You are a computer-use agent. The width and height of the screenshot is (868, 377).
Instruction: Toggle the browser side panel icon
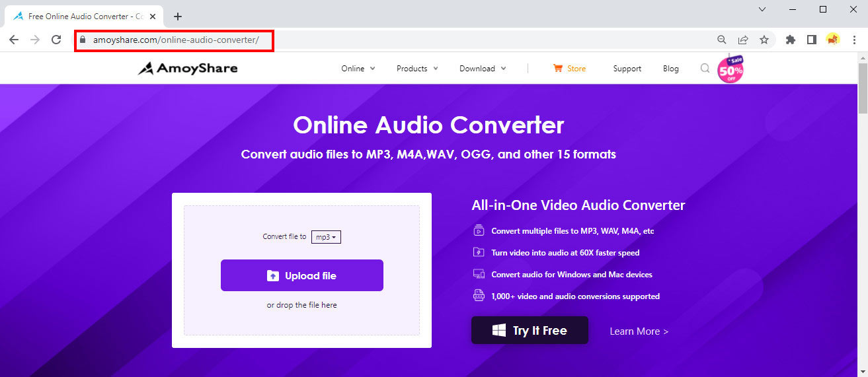811,40
